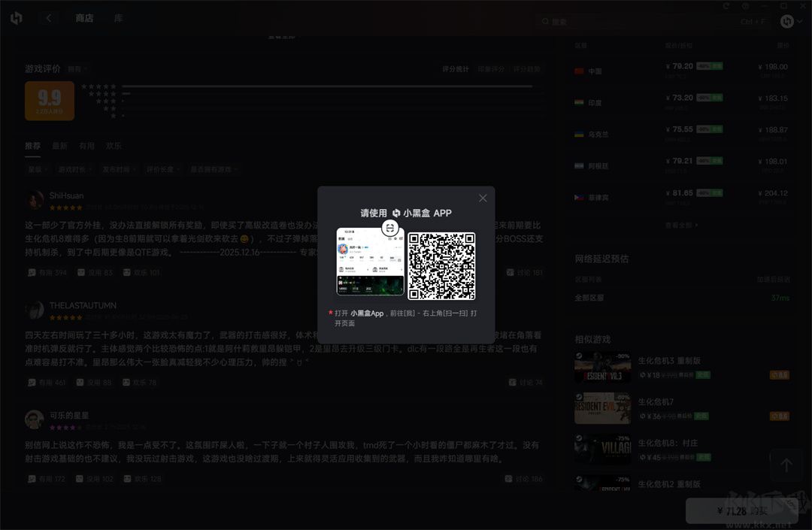
Task: Select the 印度 region price row
Action: [x=681, y=102]
